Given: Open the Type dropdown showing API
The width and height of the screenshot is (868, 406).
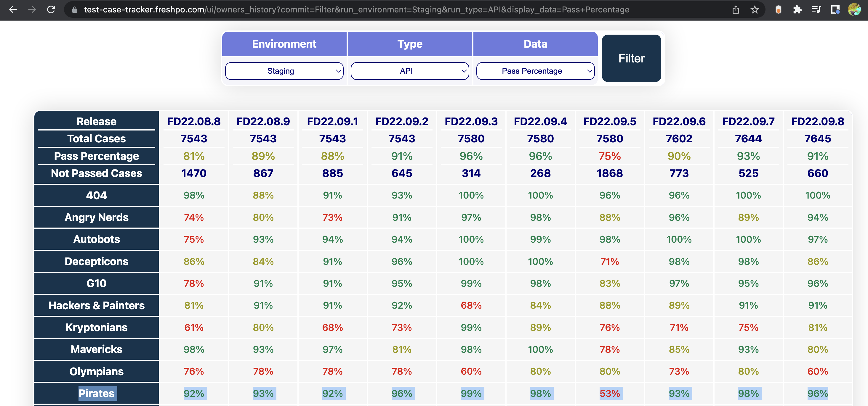Looking at the screenshot, I should point(410,71).
